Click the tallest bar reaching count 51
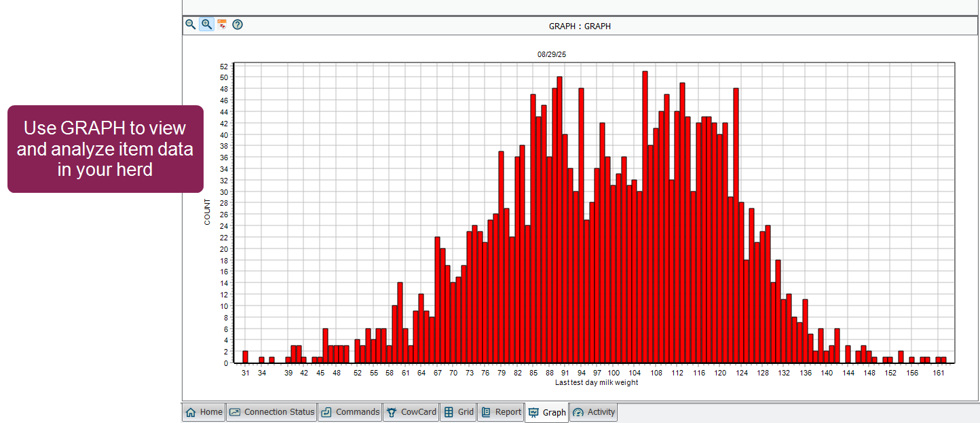 coord(645,217)
